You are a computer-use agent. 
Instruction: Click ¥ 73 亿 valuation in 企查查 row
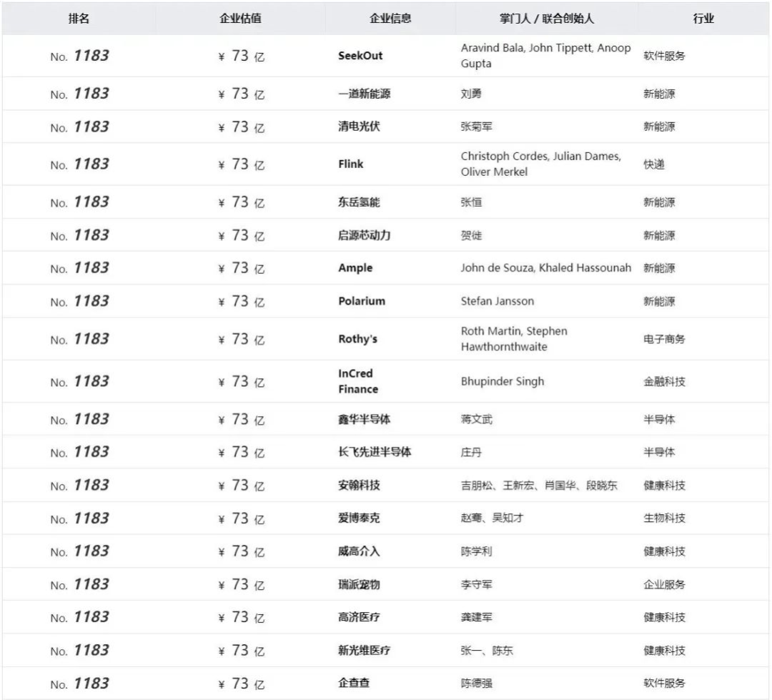tap(242, 684)
